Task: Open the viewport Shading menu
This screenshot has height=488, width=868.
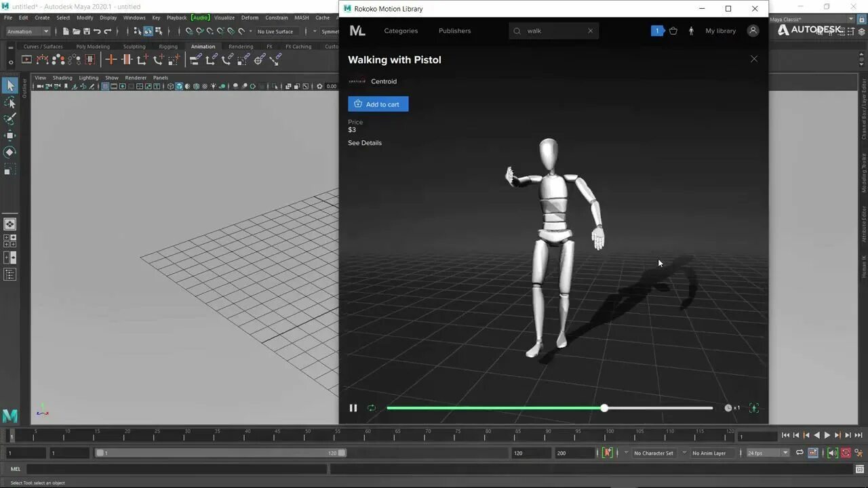Action: (62, 78)
